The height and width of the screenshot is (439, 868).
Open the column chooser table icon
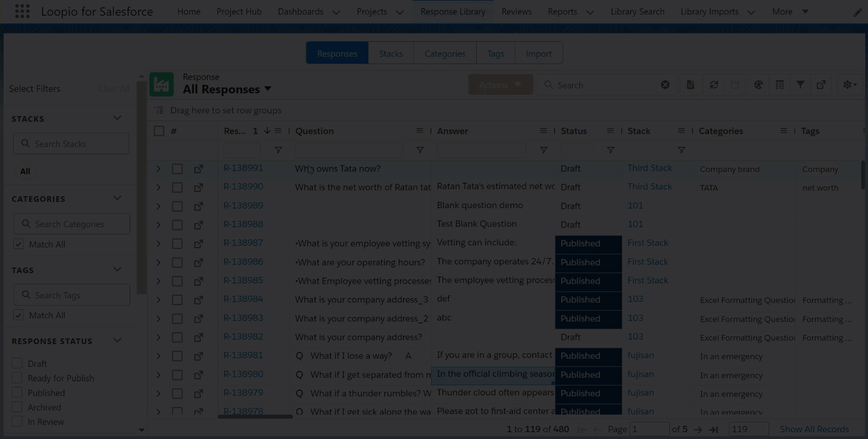coord(780,85)
